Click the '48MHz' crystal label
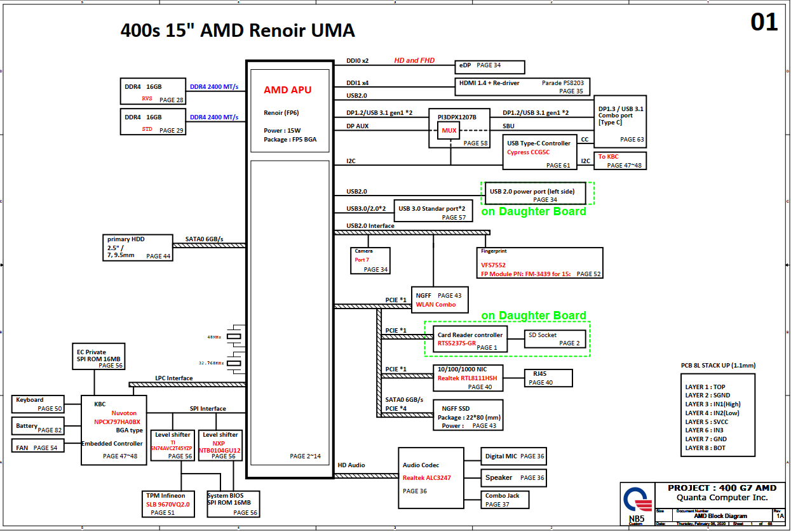791x532 pixels. [214, 336]
